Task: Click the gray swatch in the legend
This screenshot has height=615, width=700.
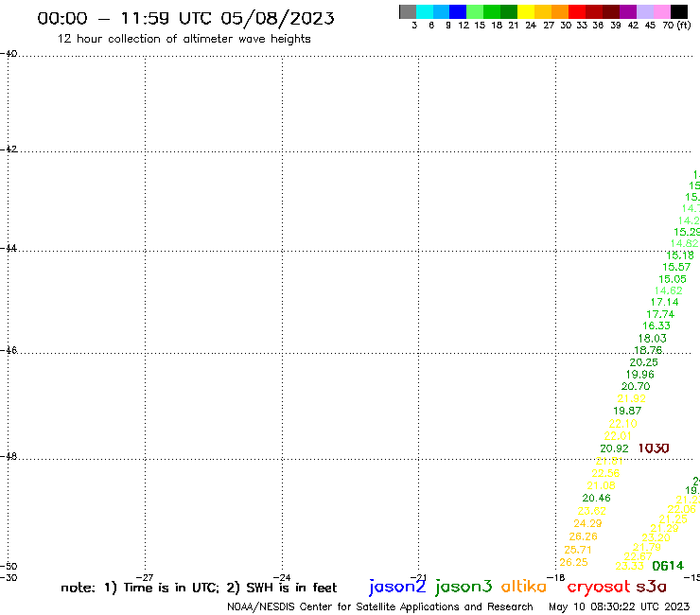Action: click(408, 11)
